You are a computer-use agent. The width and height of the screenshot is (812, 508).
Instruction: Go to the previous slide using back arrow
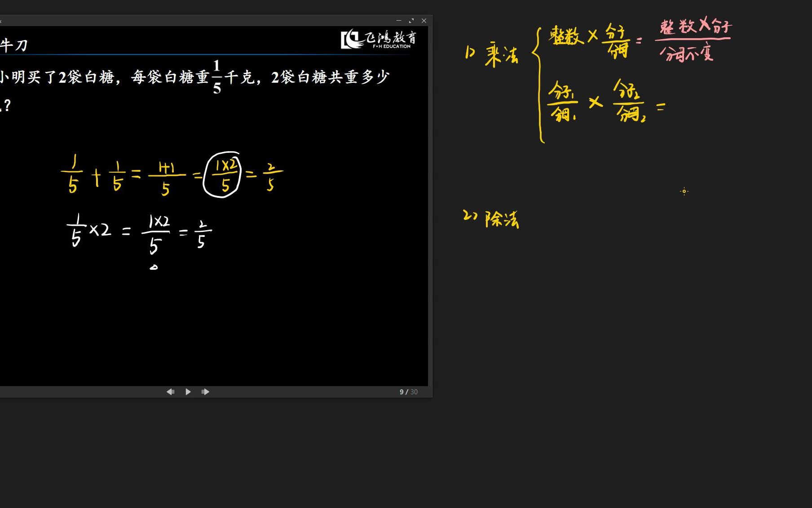171,392
